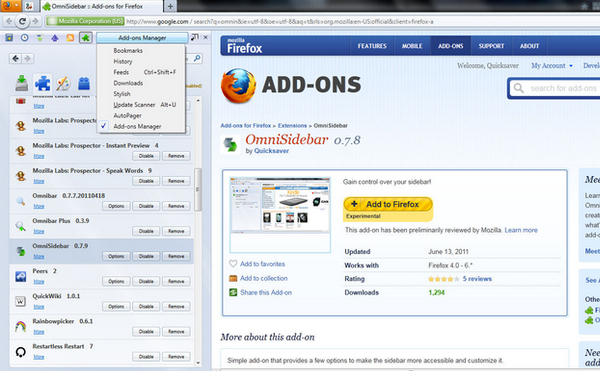The height and width of the screenshot is (371, 600).
Task: Open Options for QuickWiki extension
Action: click(116, 306)
